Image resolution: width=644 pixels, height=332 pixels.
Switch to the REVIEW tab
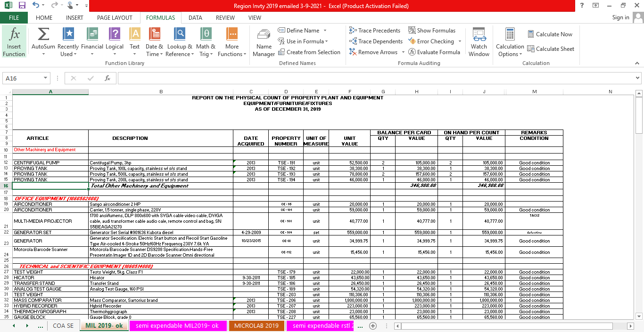[225, 17]
